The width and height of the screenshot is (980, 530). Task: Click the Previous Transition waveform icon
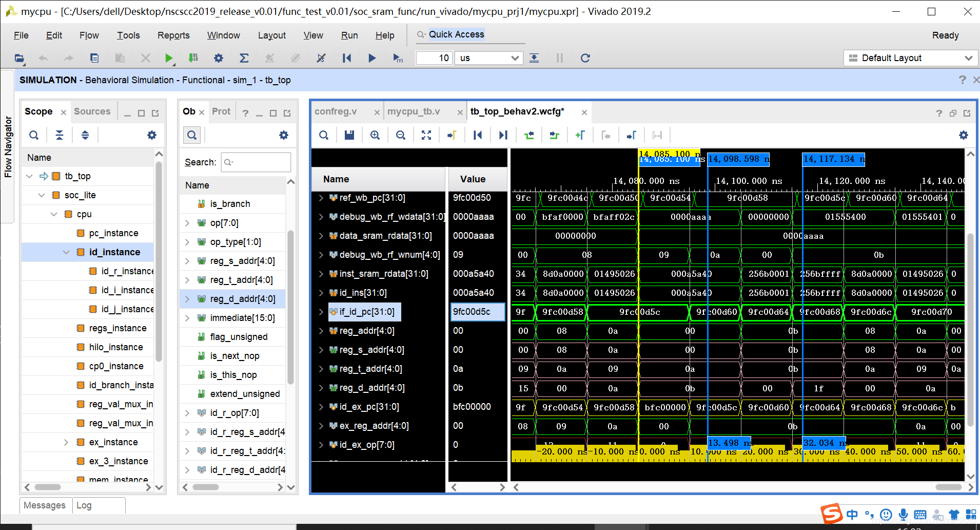click(529, 135)
